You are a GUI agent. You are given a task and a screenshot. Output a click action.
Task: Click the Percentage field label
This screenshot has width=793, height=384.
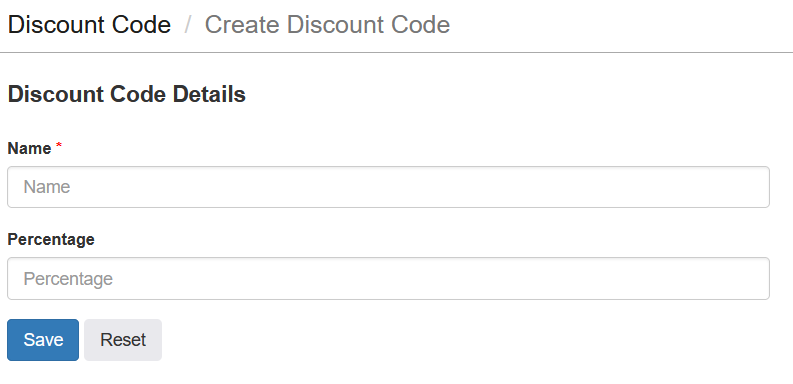51,239
